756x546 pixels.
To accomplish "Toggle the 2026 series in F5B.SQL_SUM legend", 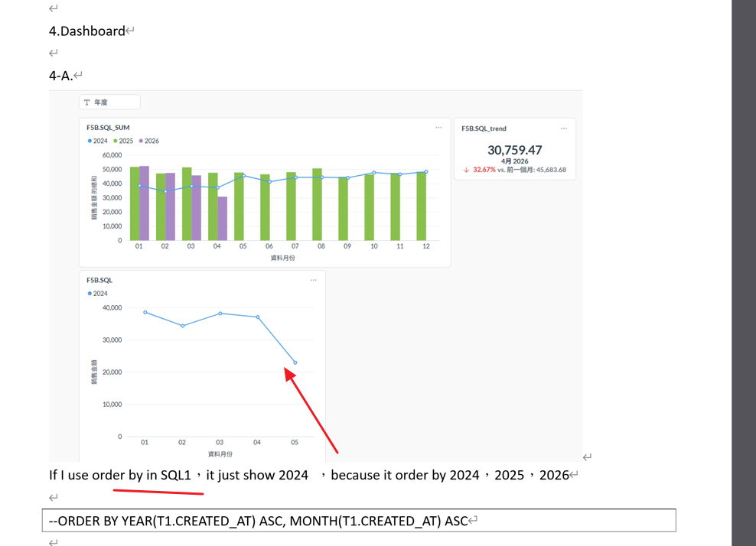I will coord(149,141).
